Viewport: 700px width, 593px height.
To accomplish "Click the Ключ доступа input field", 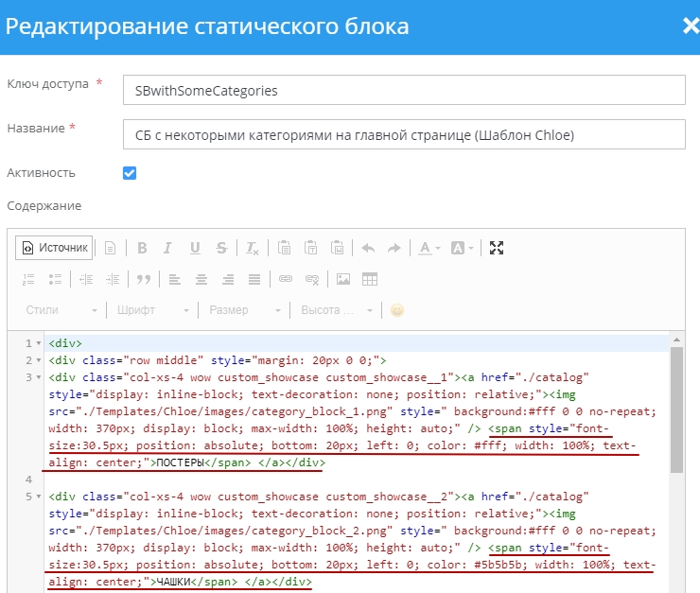I will (x=404, y=90).
